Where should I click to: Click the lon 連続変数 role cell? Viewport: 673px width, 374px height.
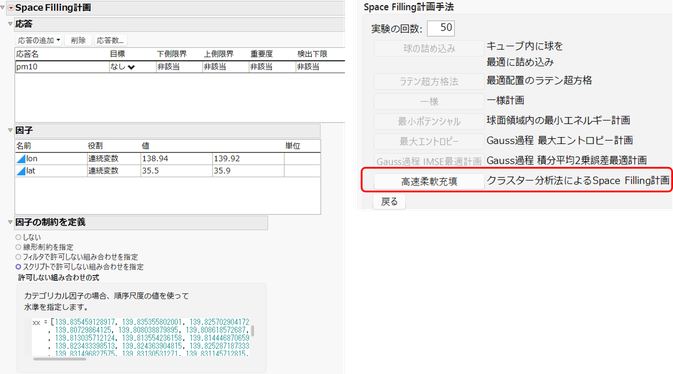pyautogui.click(x=113, y=159)
